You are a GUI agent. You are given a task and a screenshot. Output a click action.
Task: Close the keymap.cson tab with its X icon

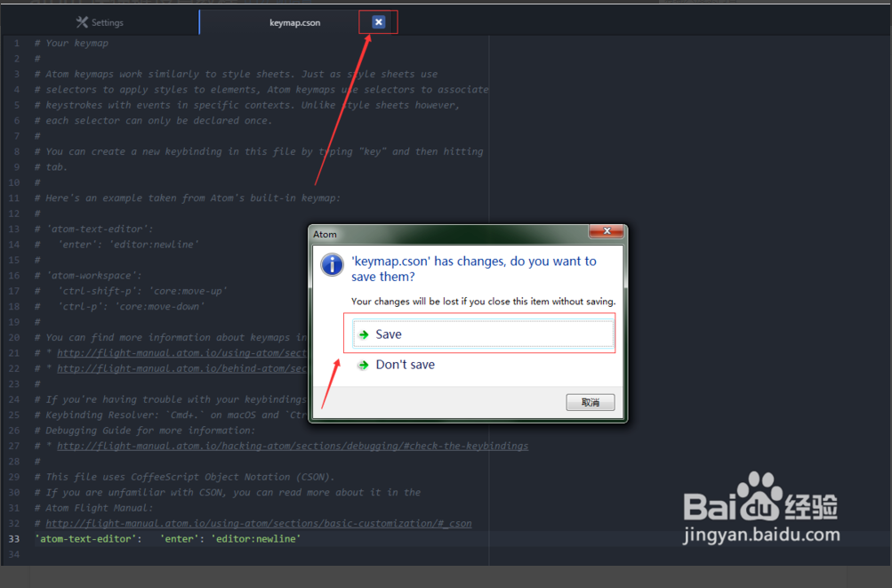click(378, 22)
